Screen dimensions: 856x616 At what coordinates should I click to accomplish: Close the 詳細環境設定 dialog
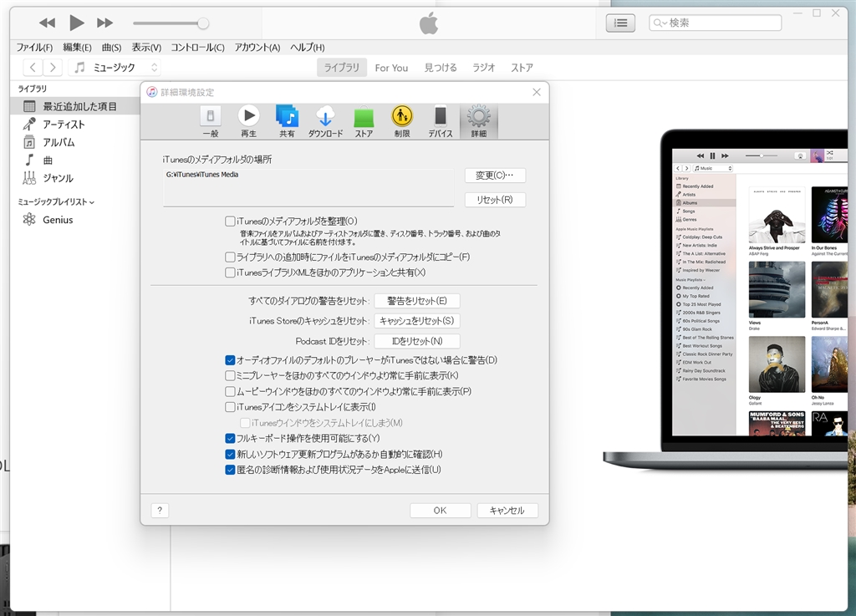click(537, 92)
